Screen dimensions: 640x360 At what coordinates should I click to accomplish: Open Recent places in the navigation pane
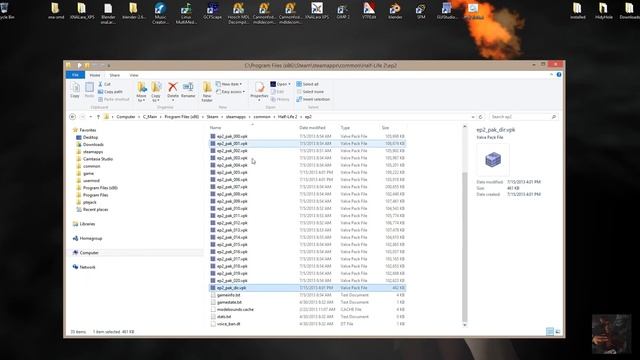96,210
